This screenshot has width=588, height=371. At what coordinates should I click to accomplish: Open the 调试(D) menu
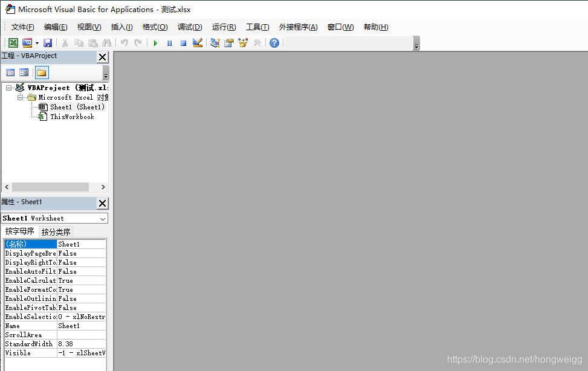pyautogui.click(x=190, y=27)
